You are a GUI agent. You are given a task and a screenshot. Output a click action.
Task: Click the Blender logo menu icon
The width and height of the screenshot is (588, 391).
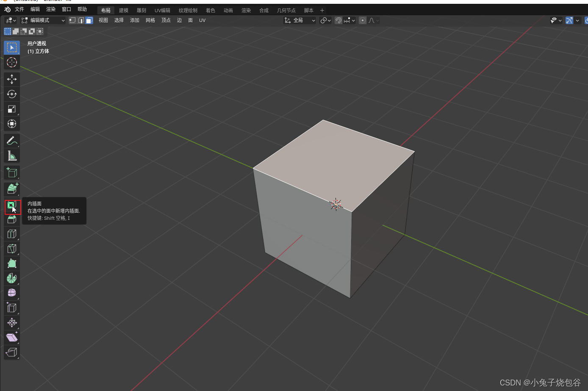7,9
